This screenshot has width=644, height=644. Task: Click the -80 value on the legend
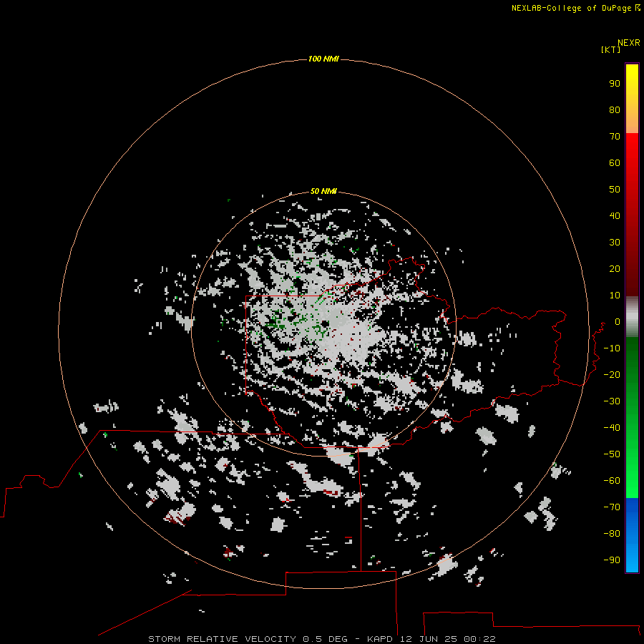[612, 534]
